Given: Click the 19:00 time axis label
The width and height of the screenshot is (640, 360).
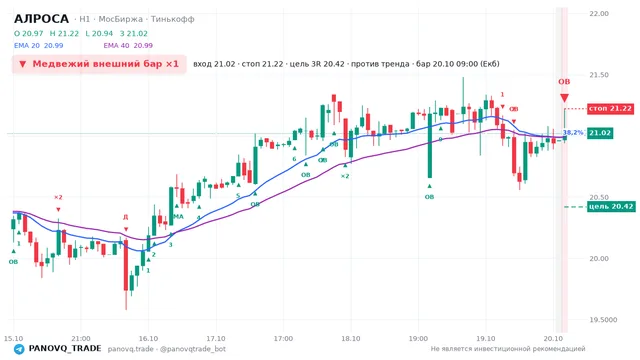Looking at the screenshot, I should pos(418,339).
